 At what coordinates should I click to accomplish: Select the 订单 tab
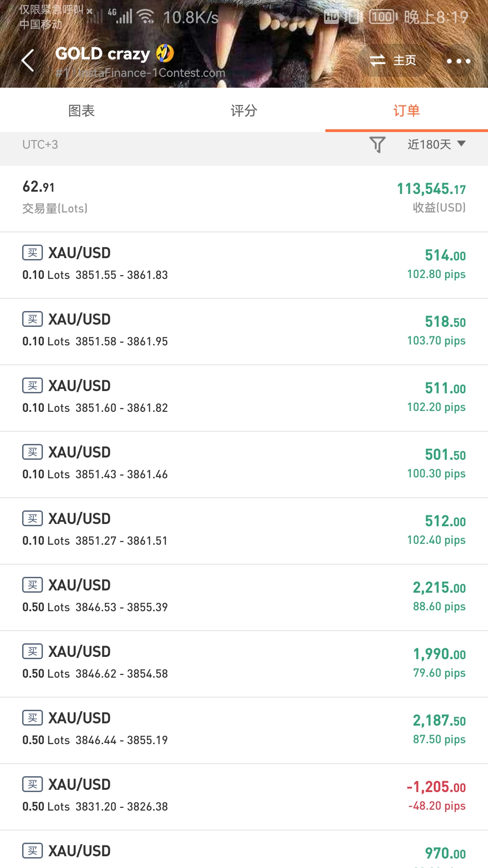(x=406, y=111)
